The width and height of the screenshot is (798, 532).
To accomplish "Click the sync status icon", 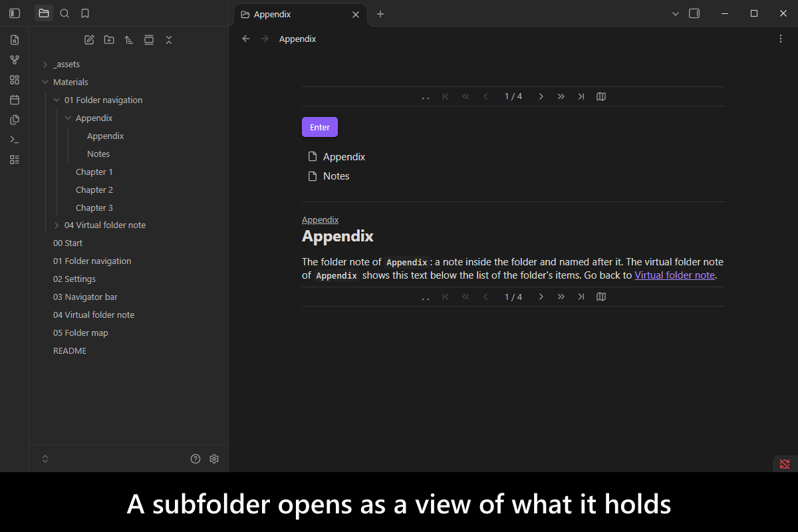I will click(785, 464).
